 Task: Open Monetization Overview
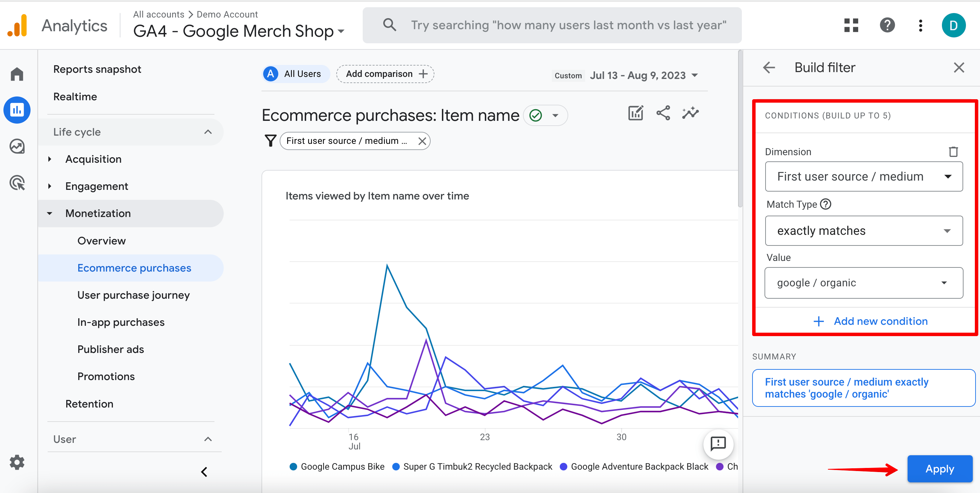102,241
